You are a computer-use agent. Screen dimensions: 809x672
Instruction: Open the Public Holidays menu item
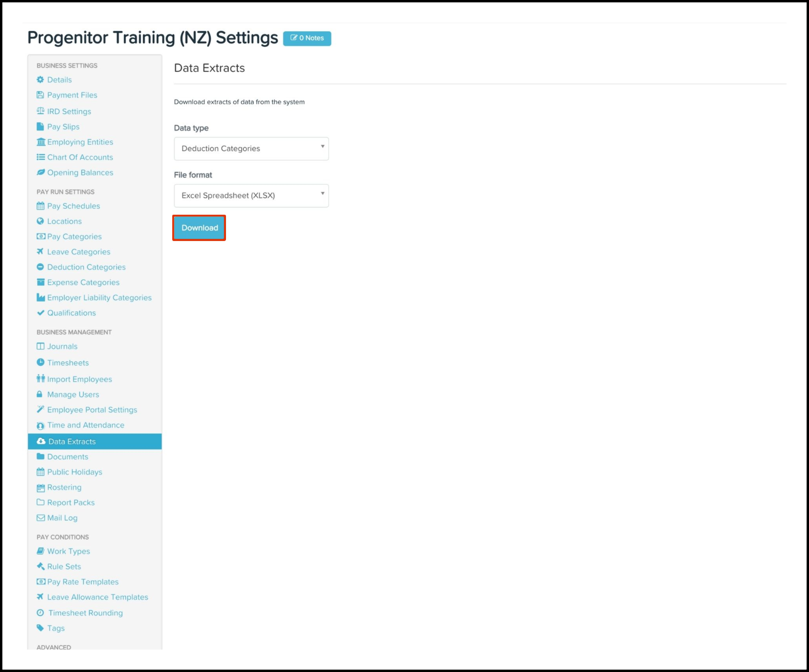tap(75, 472)
